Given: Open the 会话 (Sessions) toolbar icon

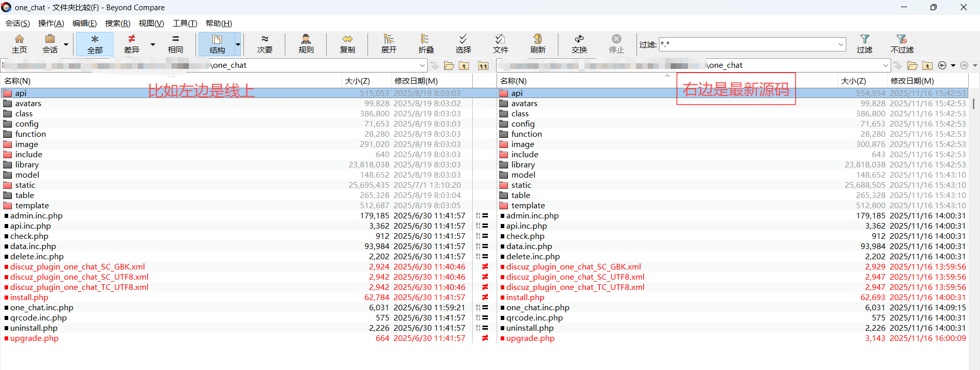Looking at the screenshot, I should coord(50,44).
